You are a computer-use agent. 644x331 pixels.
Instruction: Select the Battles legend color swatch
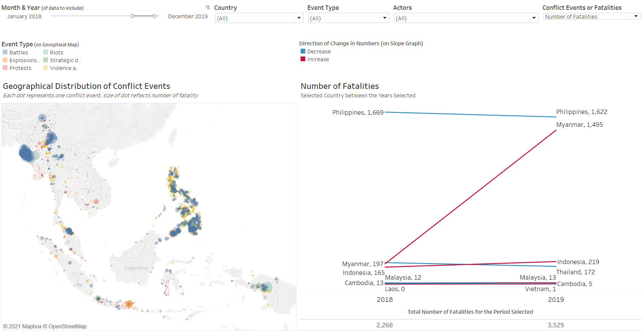[5, 52]
